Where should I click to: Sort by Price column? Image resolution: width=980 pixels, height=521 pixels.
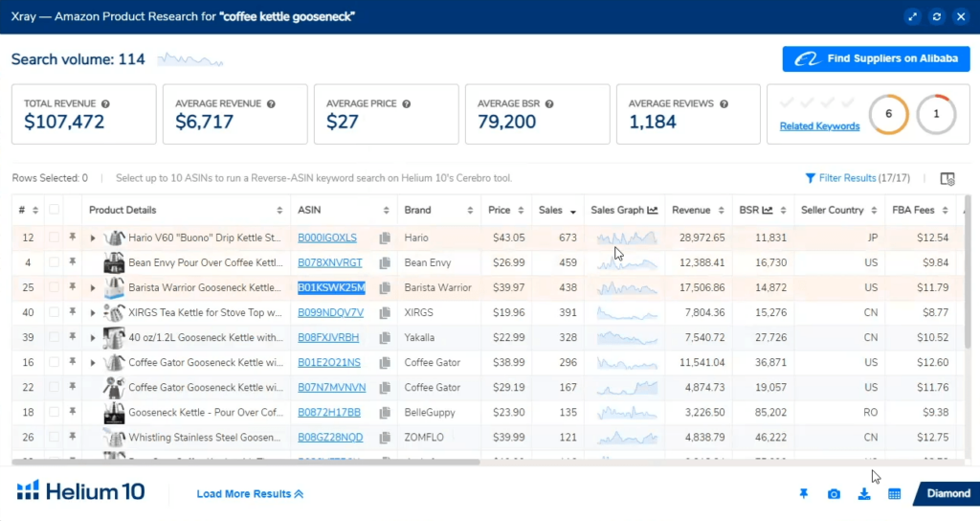pos(521,211)
